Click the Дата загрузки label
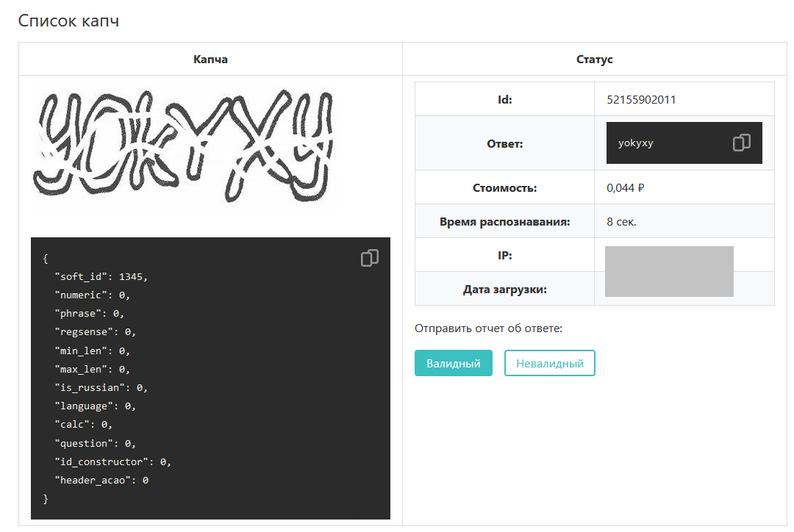Image resolution: width=794 pixels, height=532 pixels. tap(504, 289)
